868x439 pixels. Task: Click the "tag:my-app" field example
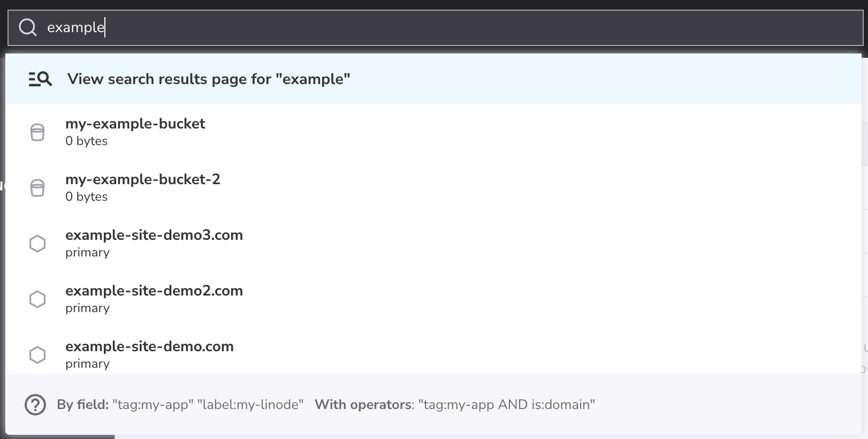click(x=153, y=405)
